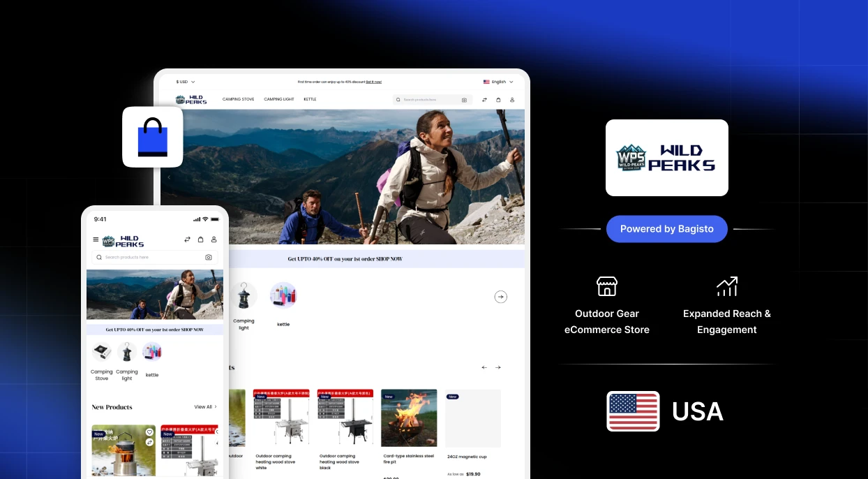This screenshot has width=868, height=479.
Task: Click the 'Expanded Reach & Engagement' text
Action: (x=727, y=322)
